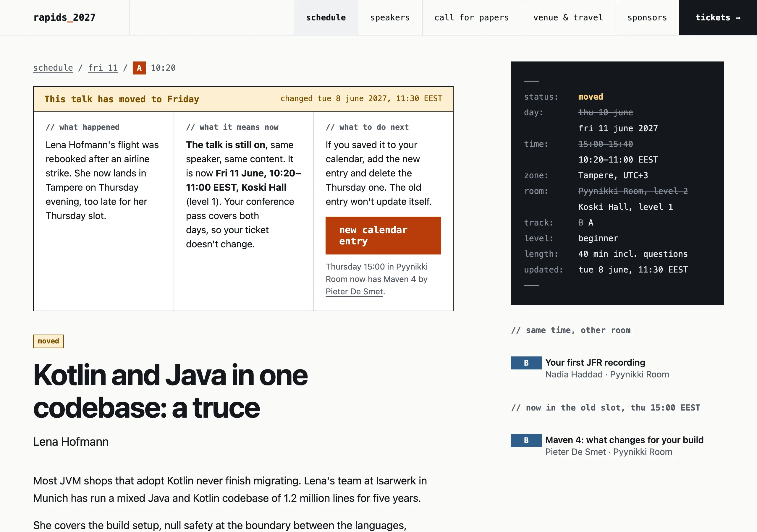This screenshot has height=532, width=757.
Task: Click Nadia Haddad · Pyynikki Room line
Action: point(607,374)
